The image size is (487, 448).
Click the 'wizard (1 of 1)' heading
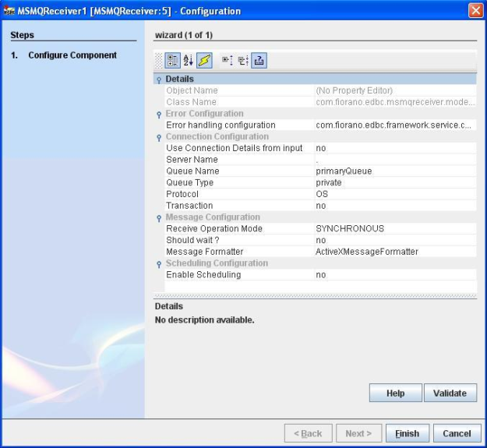[x=184, y=35]
